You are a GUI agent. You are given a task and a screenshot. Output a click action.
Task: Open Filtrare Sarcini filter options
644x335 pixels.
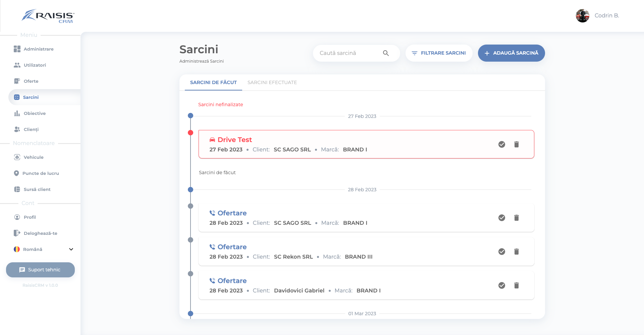coord(439,53)
